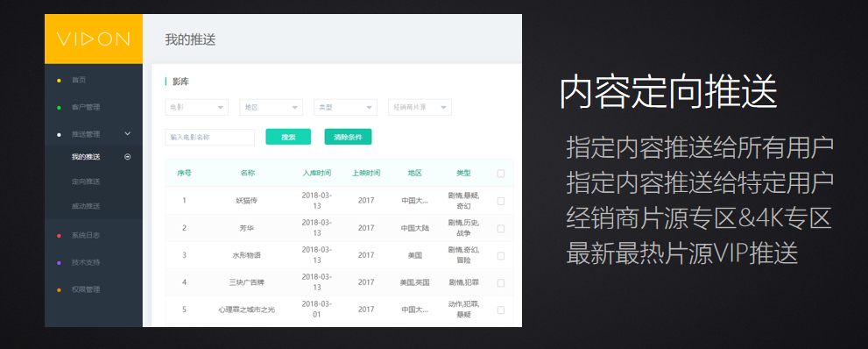Click the 上映时间 column header
Viewport: 868px width, 349px height.
[366, 173]
